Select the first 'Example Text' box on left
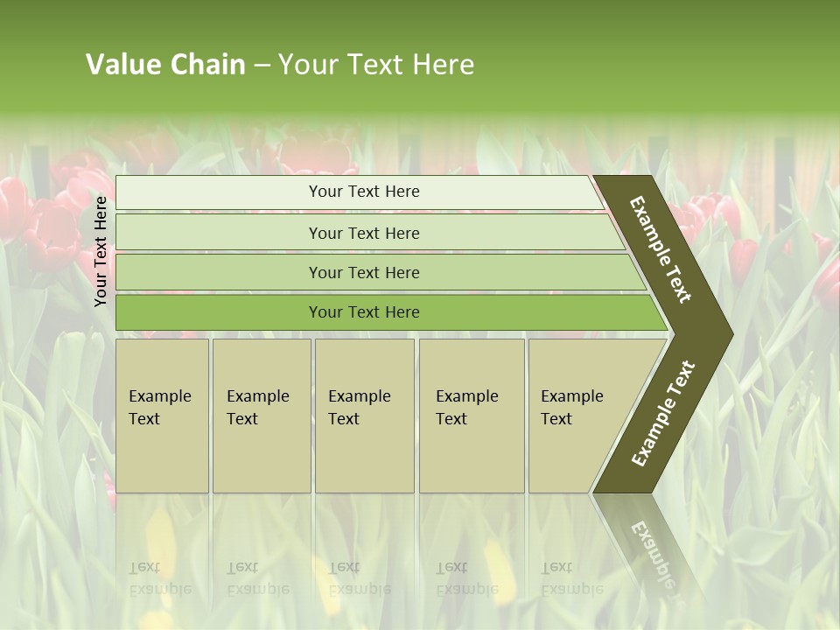840x630 pixels. click(162, 416)
